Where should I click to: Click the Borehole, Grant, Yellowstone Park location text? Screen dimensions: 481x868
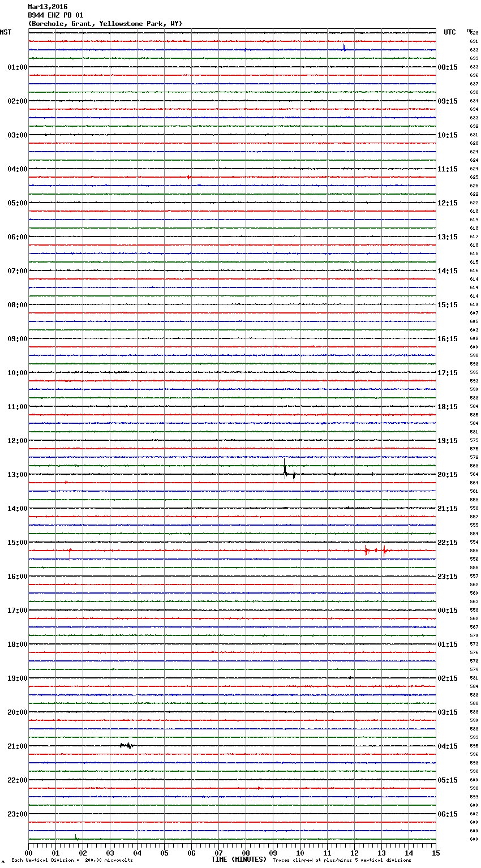(x=105, y=24)
